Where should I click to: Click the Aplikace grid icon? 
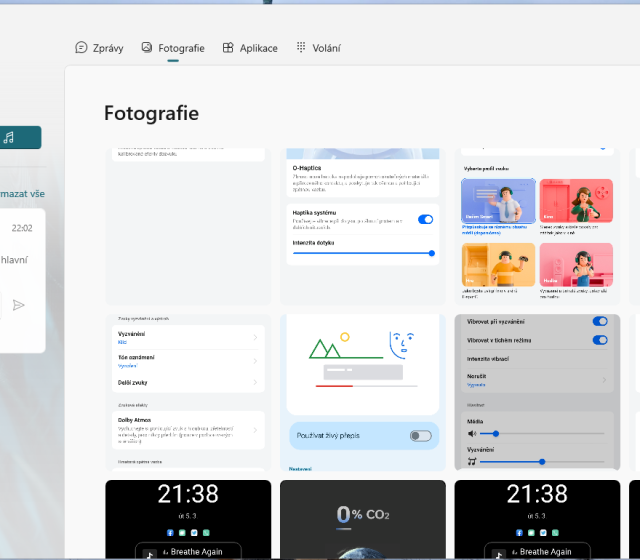click(x=228, y=47)
